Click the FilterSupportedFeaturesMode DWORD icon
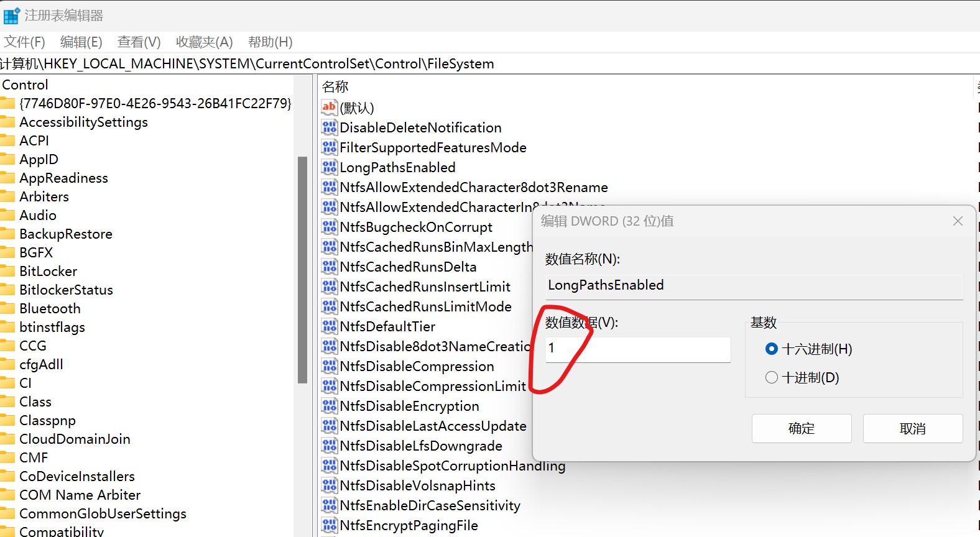Image resolution: width=980 pixels, height=537 pixels. coord(329,147)
